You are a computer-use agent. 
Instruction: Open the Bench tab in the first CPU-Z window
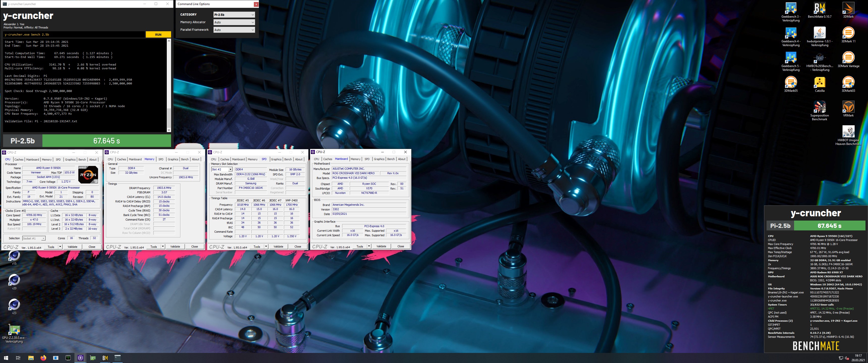(x=82, y=160)
